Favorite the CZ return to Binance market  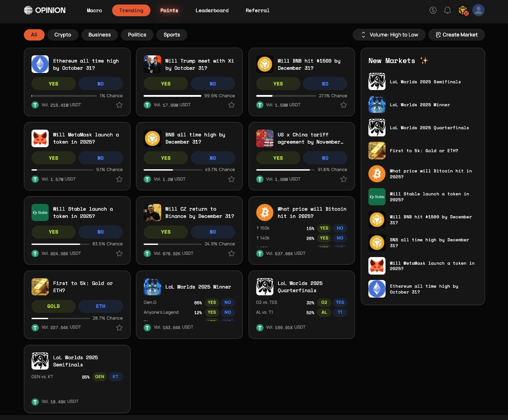click(231, 253)
